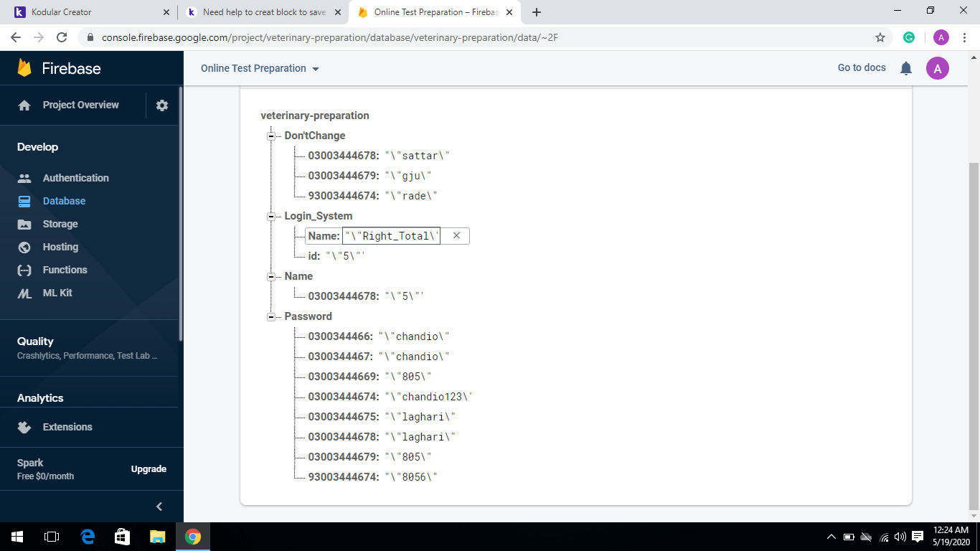The width and height of the screenshot is (980, 551).
Task: Open the Functions section
Action: [64, 270]
